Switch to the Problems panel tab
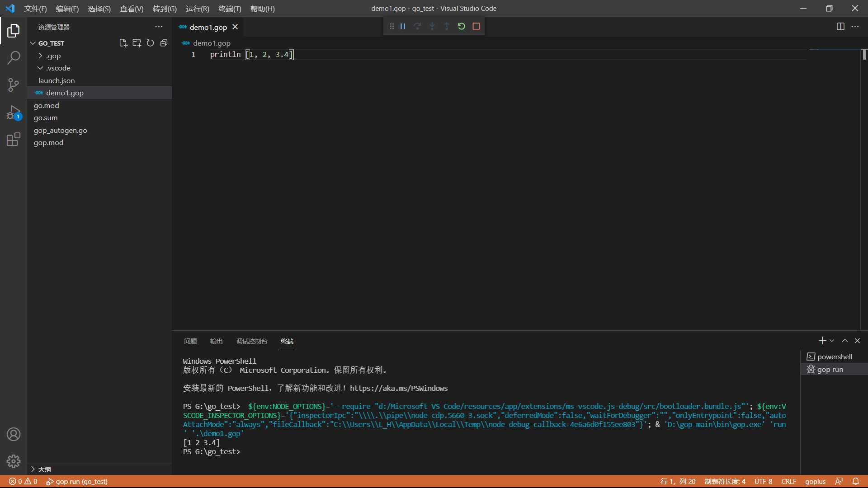Viewport: 868px width, 488px height. (190, 341)
